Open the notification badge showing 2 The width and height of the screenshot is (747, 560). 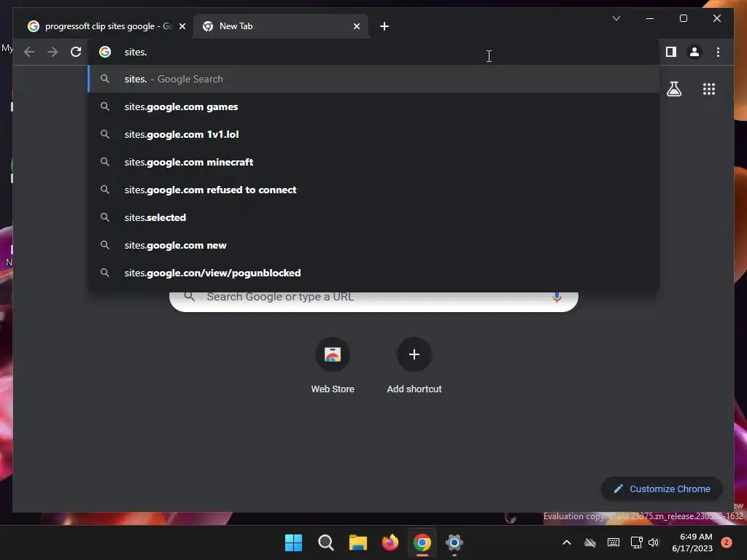(726, 542)
